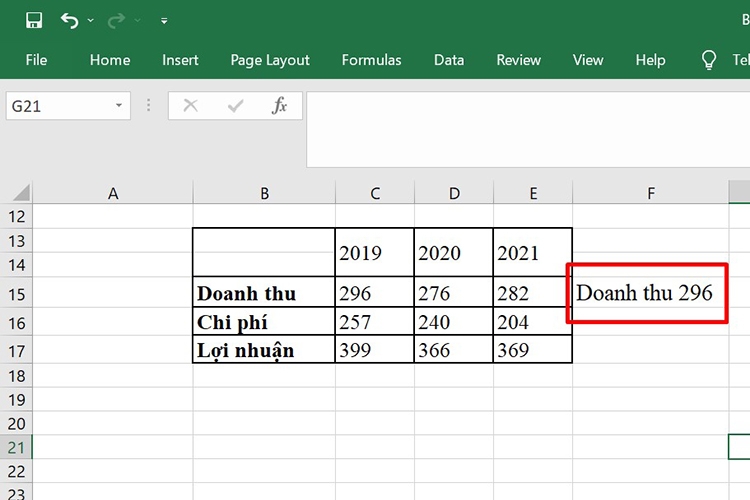Open the Redo history dropdown arrow
The height and width of the screenshot is (500, 750).
(137, 21)
